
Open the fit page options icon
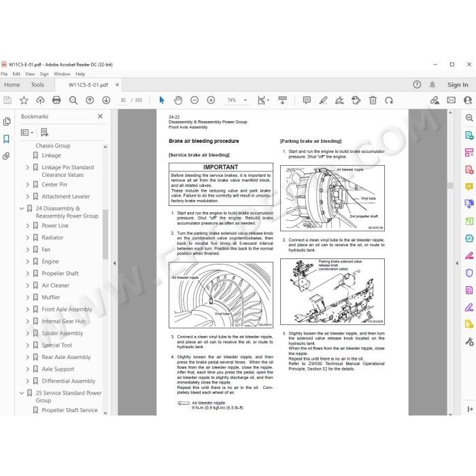coord(263,100)
